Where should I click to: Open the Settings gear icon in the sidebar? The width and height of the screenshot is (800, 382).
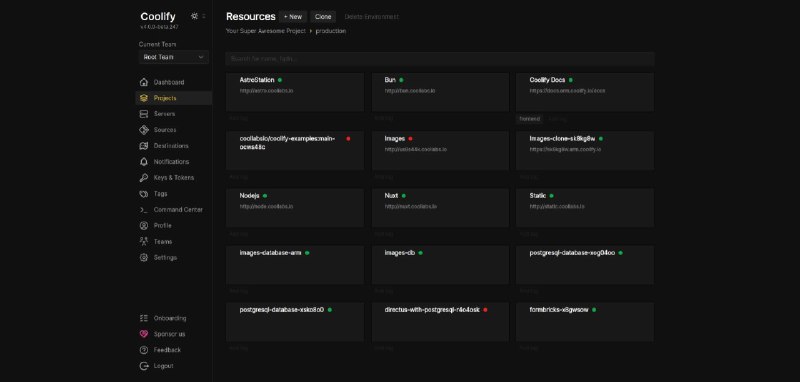point(144,258)
